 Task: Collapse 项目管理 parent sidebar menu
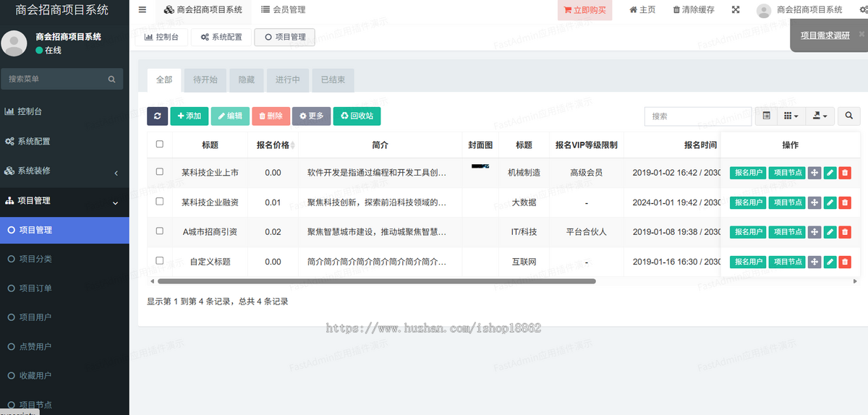point(64,201)
